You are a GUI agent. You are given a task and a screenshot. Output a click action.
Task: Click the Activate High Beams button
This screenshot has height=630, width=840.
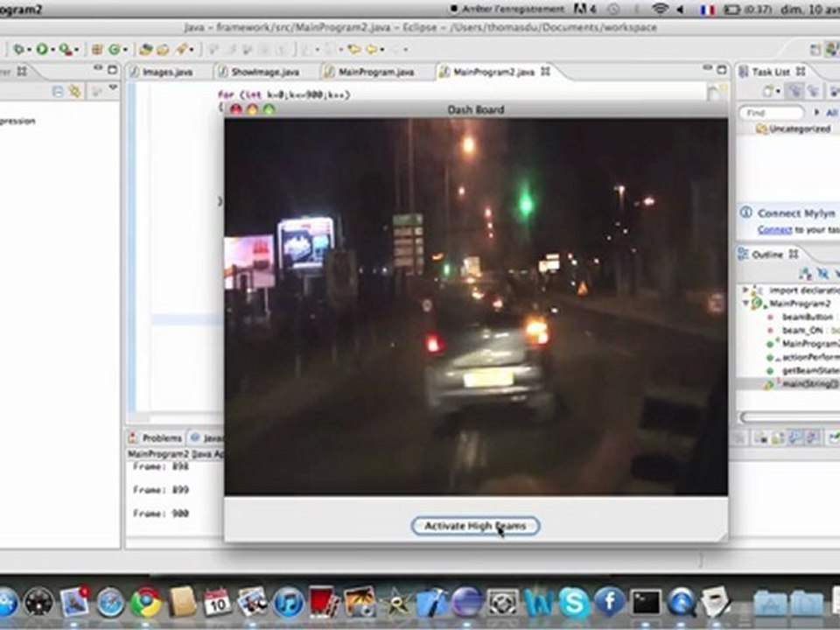coord(475,526)
